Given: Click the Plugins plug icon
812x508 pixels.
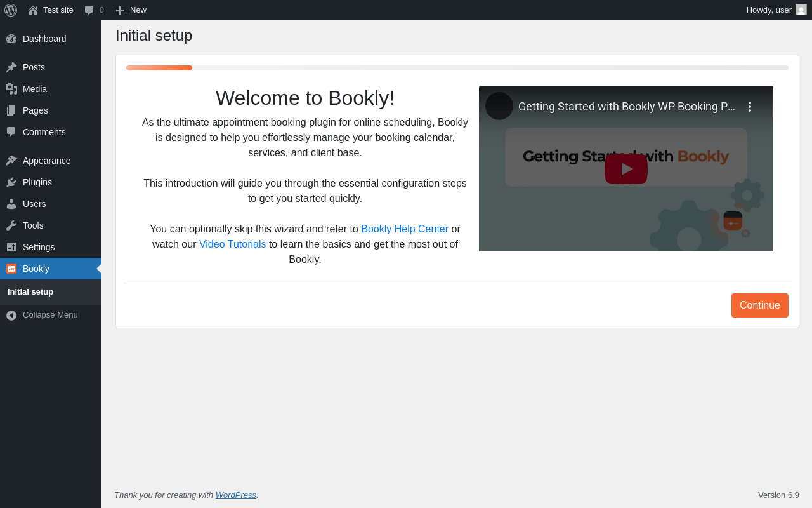Looking at the screenshot, I should pyautogui.click(x=11, y=182).
